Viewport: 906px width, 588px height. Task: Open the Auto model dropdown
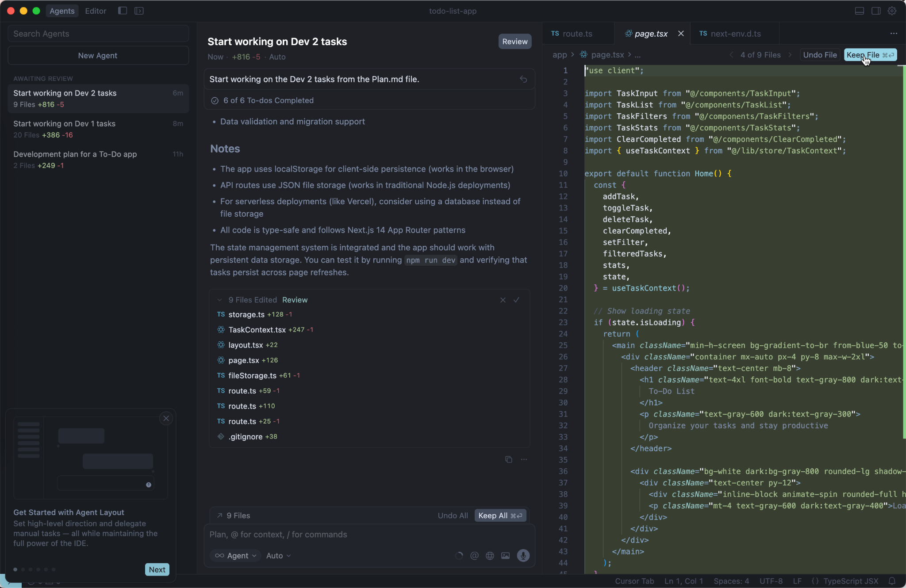tap(278, 556)
